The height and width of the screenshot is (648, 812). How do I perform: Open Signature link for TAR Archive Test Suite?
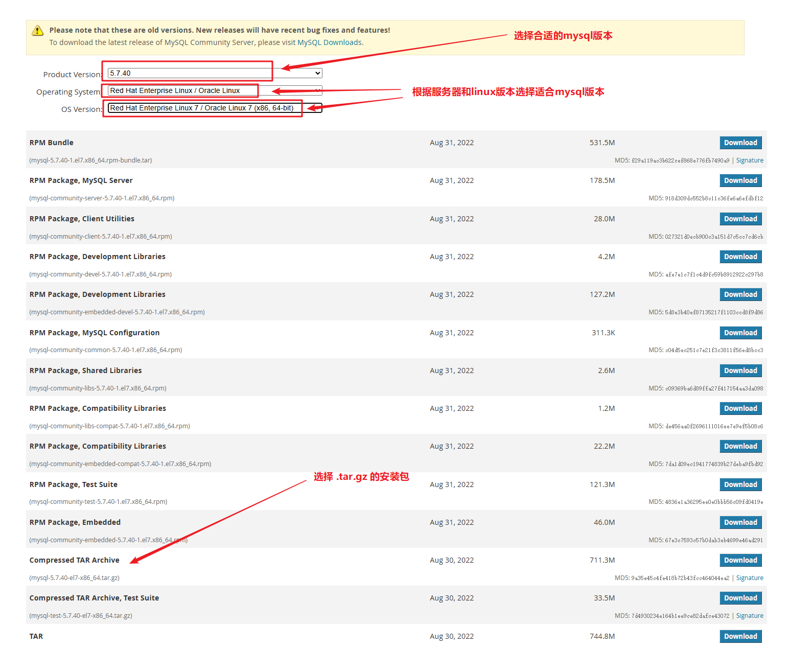[750, 616]
